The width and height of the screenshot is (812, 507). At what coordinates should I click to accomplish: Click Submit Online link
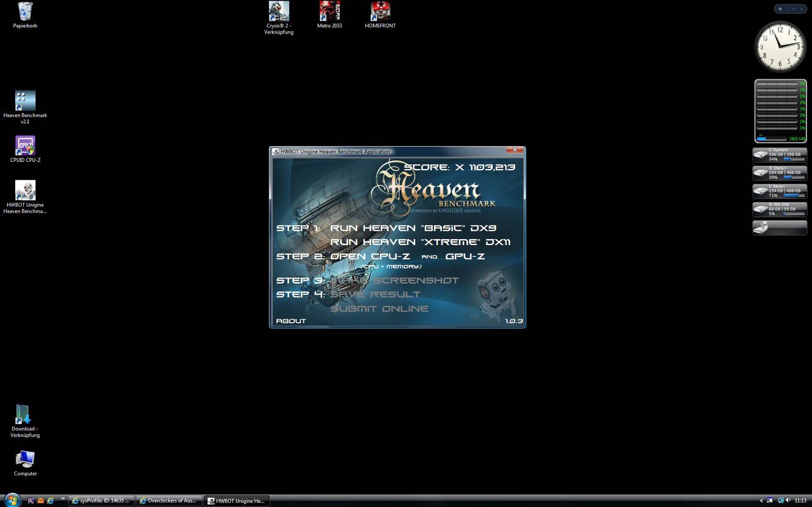379,309
